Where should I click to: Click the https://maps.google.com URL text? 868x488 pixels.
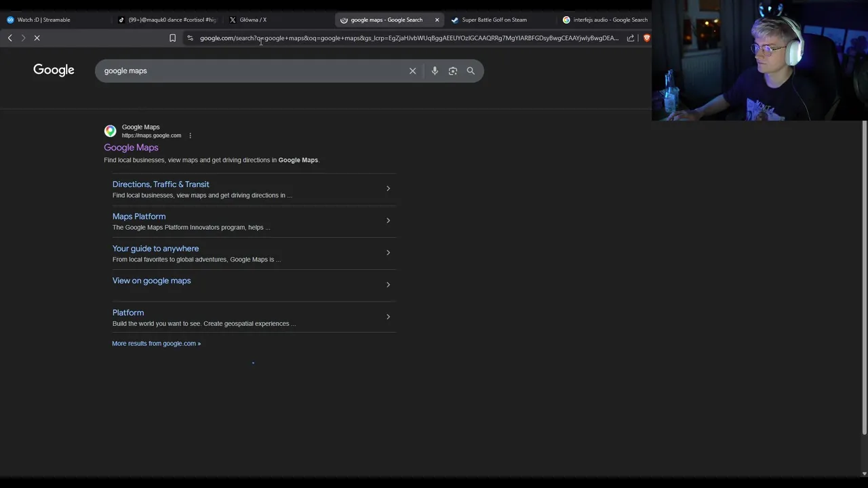point(151,136)
